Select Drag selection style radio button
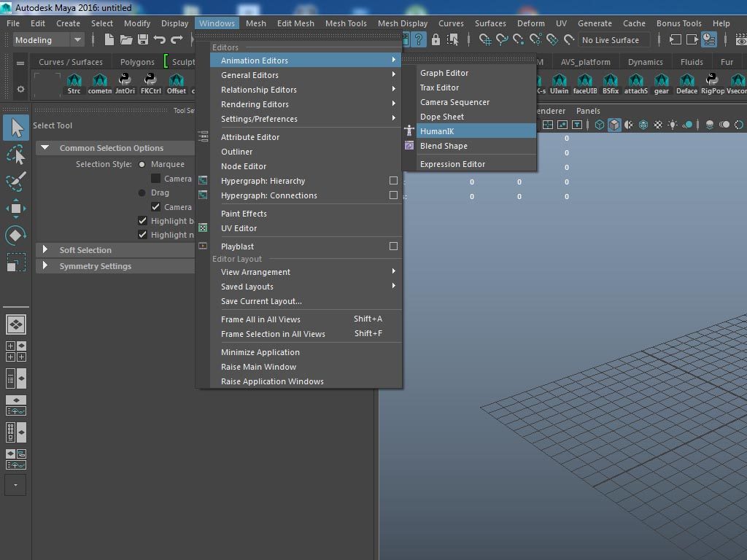 (142, 192)
